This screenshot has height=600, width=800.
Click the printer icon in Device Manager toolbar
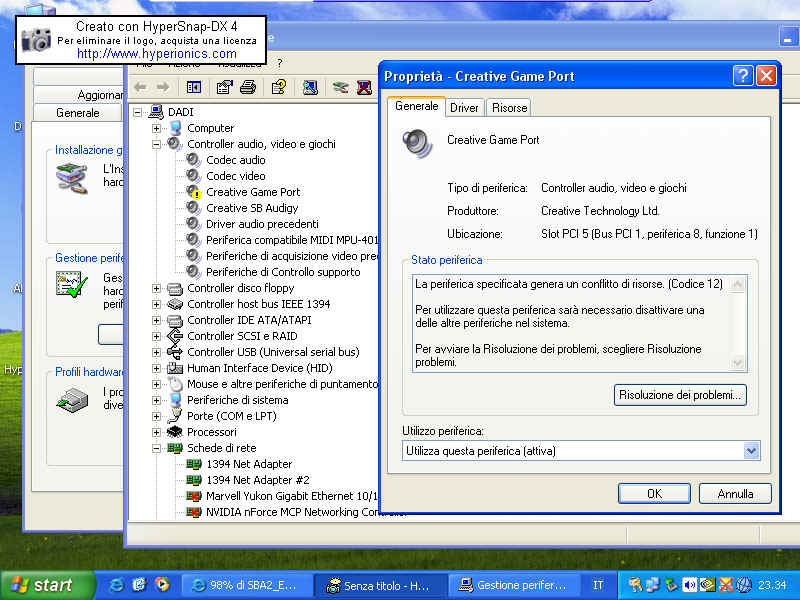pos(248,88)
